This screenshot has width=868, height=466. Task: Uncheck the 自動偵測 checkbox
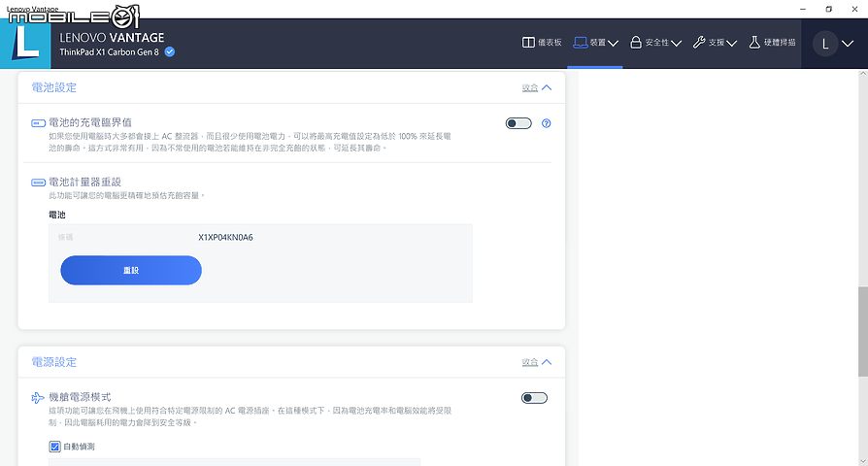pos(54,447)
